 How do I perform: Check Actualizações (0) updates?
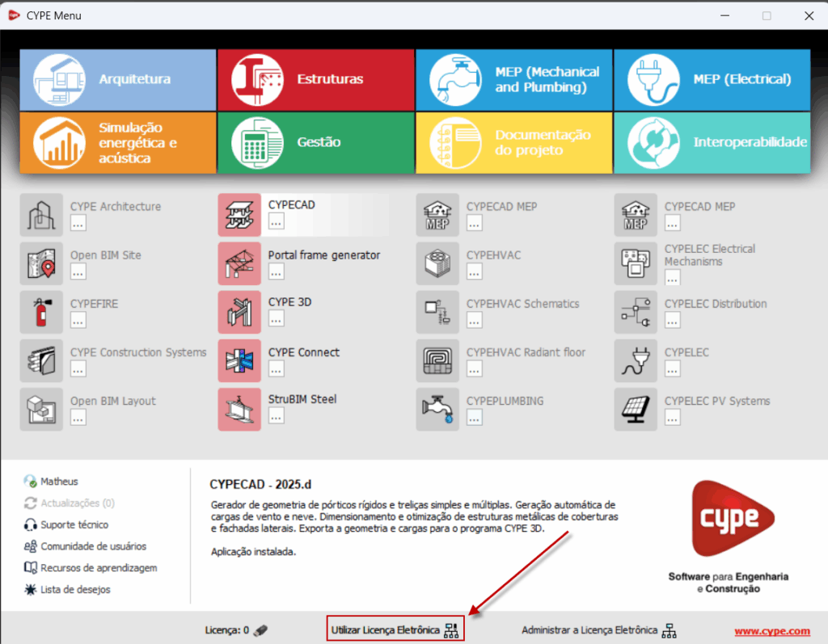[x=70, y=503]
